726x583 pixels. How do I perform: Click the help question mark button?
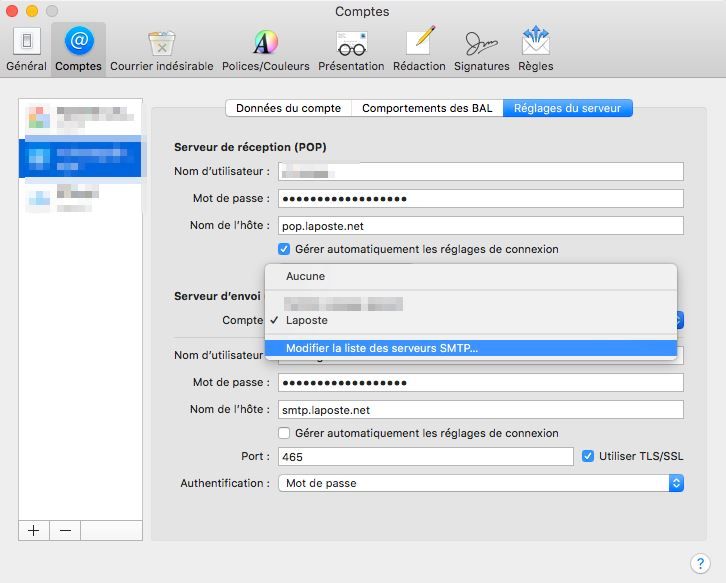(700, 563)
